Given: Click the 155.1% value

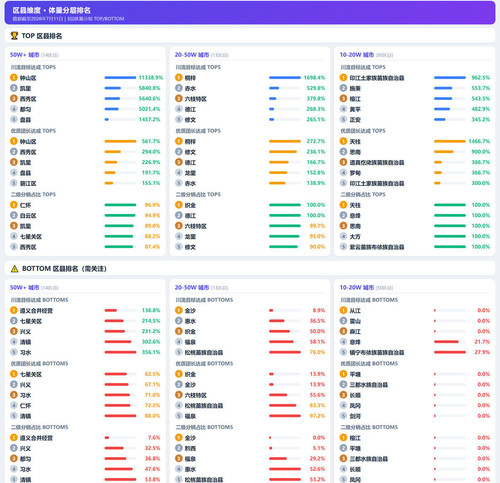Looking at the screenshot, I should [151, 183].
